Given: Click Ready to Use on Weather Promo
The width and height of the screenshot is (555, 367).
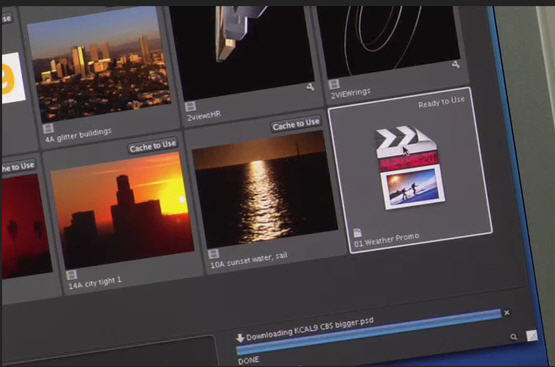Looking at the screenshot, I should coord(441,102).
